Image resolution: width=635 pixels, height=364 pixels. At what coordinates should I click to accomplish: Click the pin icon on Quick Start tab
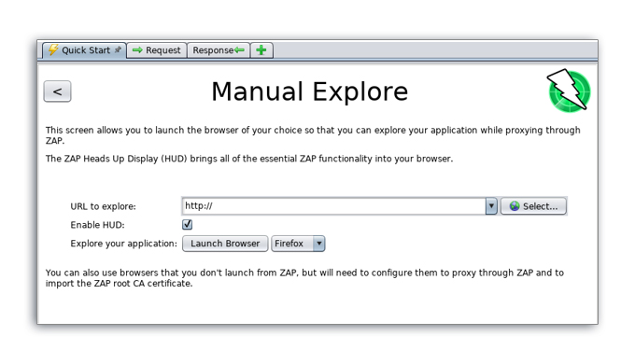click(x=118, y=49)
